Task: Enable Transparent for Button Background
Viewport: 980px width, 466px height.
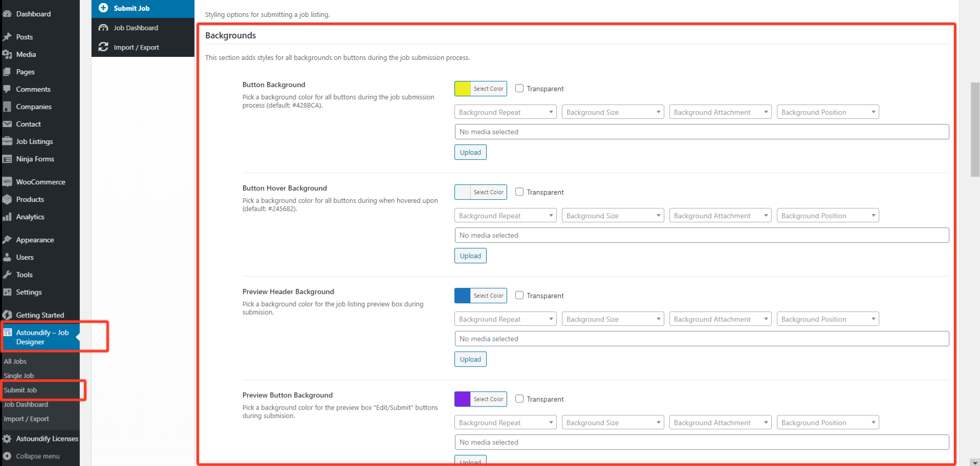Action: (x=519, y=88)
